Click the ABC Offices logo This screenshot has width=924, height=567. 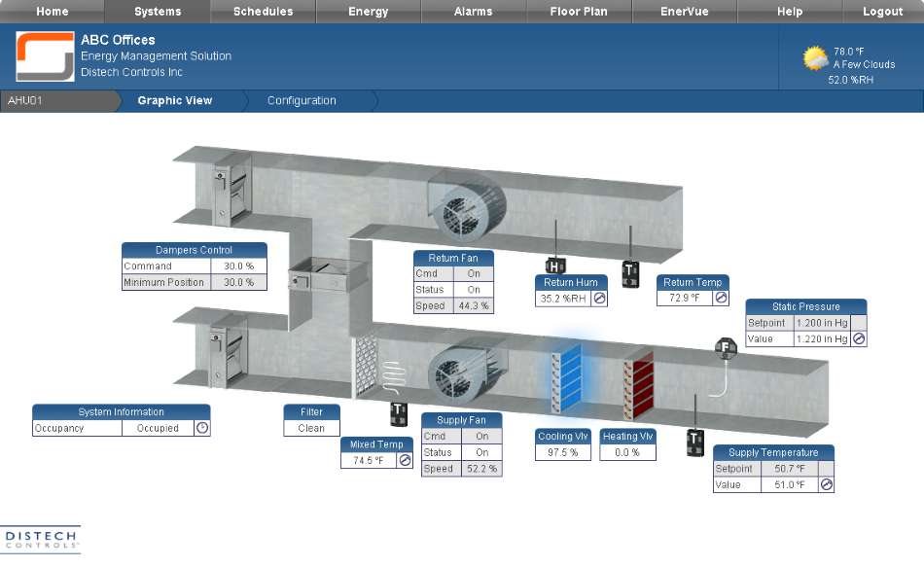pyautogui.click(x=45, y=56)
